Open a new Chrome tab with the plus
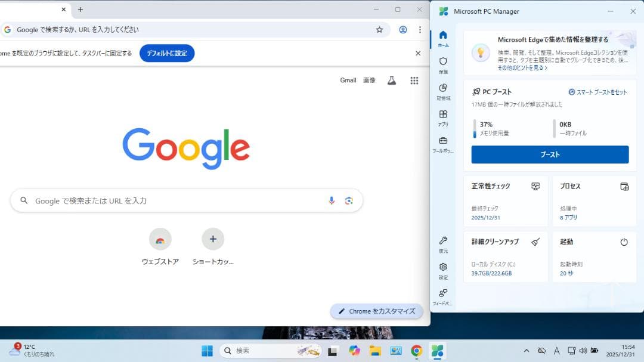This screenshot has width=644, height=362. (80, 10)
